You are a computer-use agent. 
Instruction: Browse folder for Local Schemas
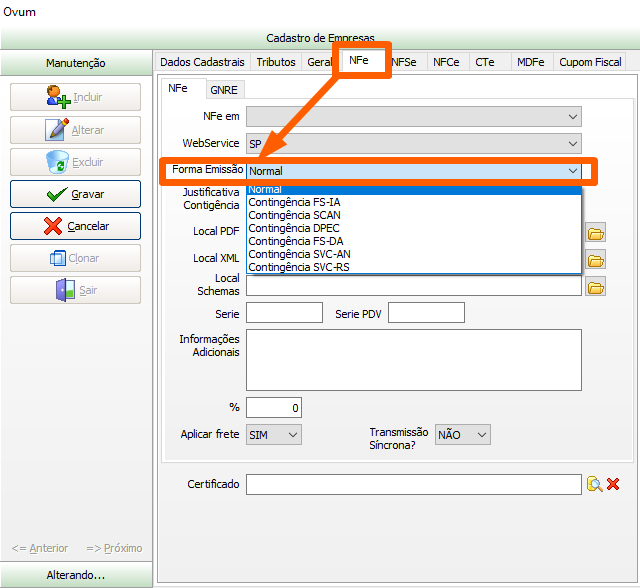click(596, 287)
